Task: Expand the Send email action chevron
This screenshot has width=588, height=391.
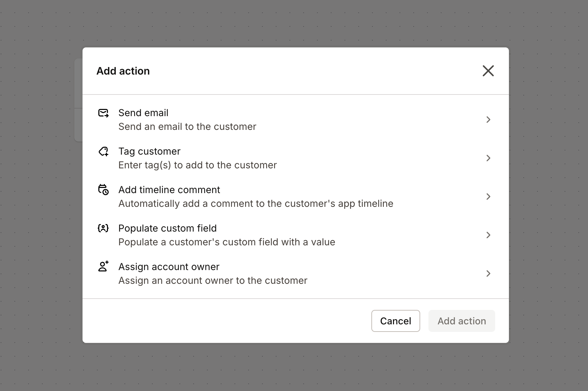Action: coord(488,120)
